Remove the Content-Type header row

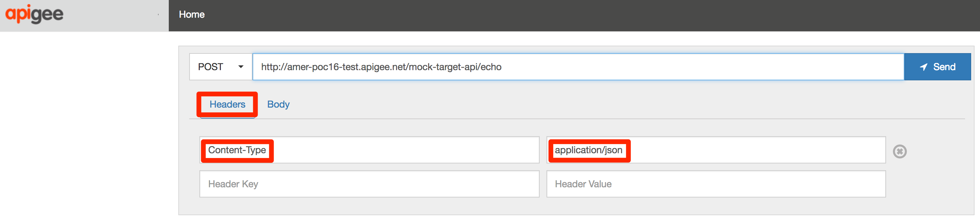click(899, 152)
